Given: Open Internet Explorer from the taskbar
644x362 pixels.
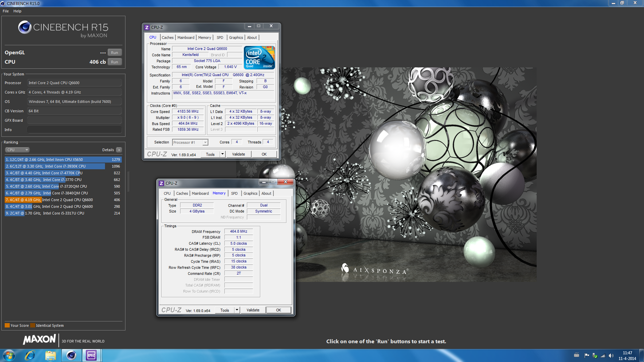Looking at the screenshot, I should coord(30,355).
